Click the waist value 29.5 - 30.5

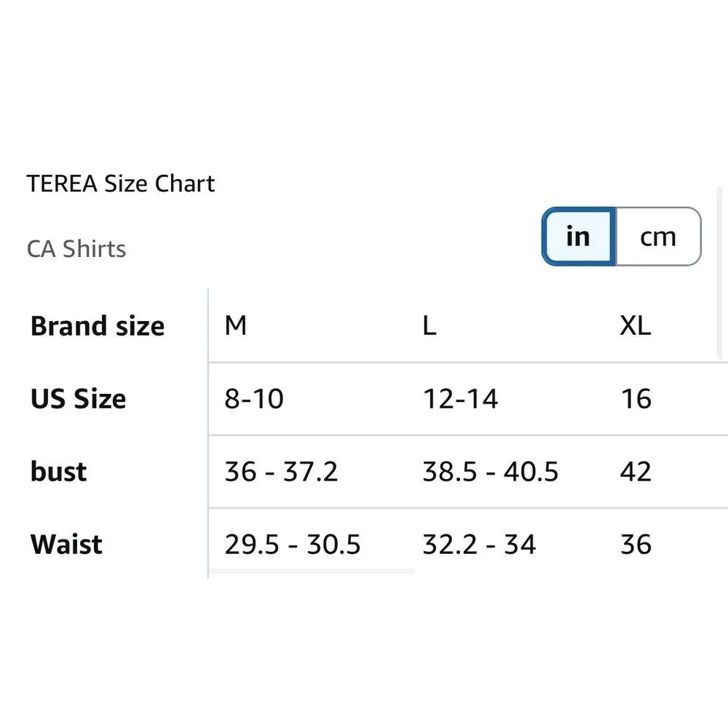[293, 545]
